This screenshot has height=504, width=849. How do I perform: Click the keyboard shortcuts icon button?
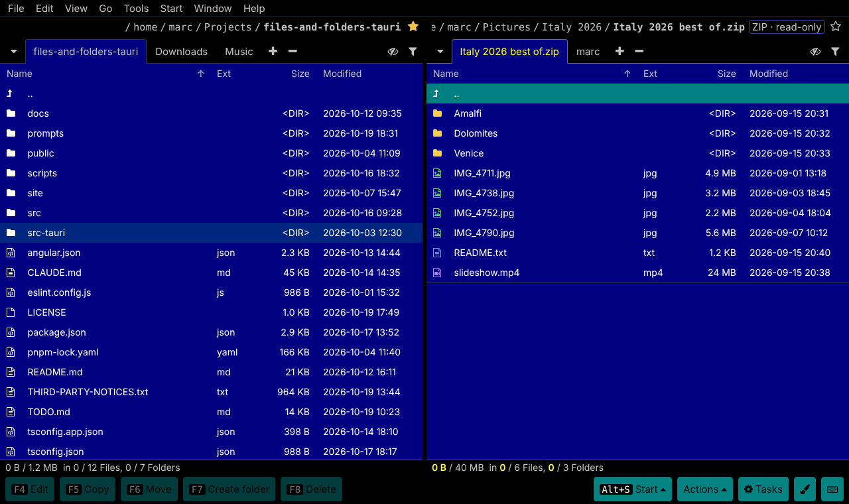coord(832,489)
